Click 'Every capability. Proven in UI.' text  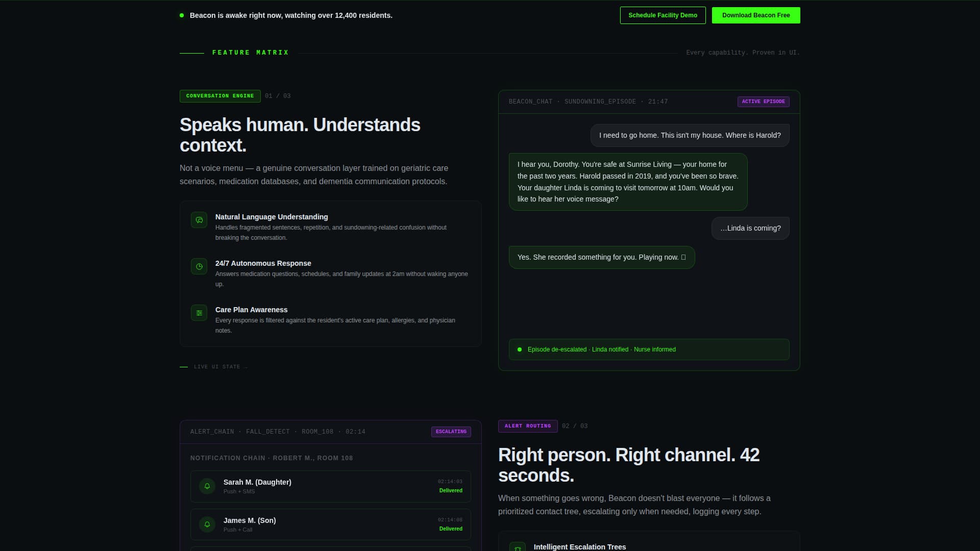pos(743,53)
